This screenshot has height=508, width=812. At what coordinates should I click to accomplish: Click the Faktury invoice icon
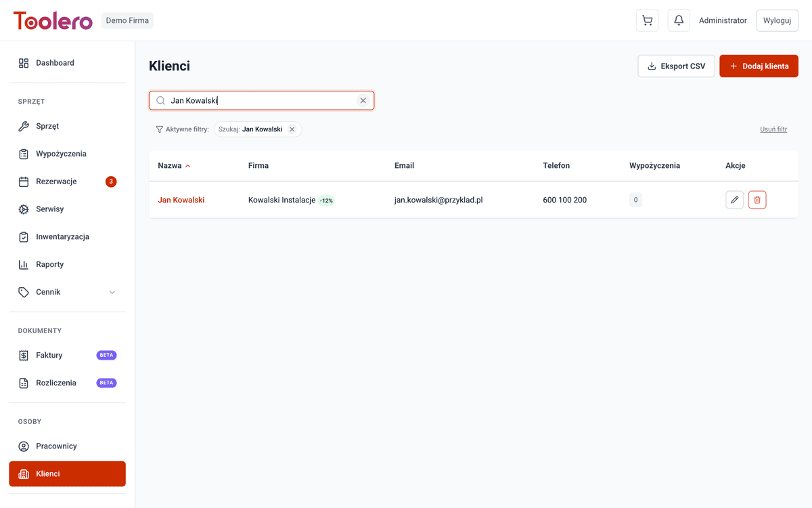pos(24,355)
